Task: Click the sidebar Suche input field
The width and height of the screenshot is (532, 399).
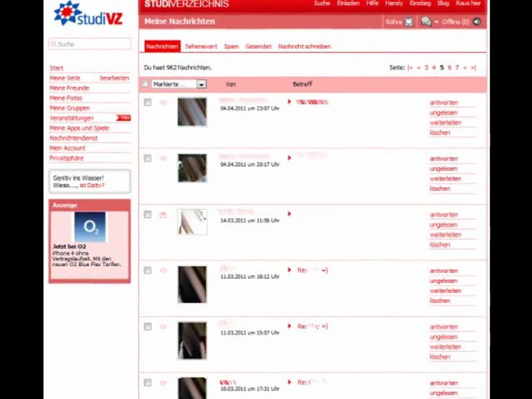Action: point(90,44)
